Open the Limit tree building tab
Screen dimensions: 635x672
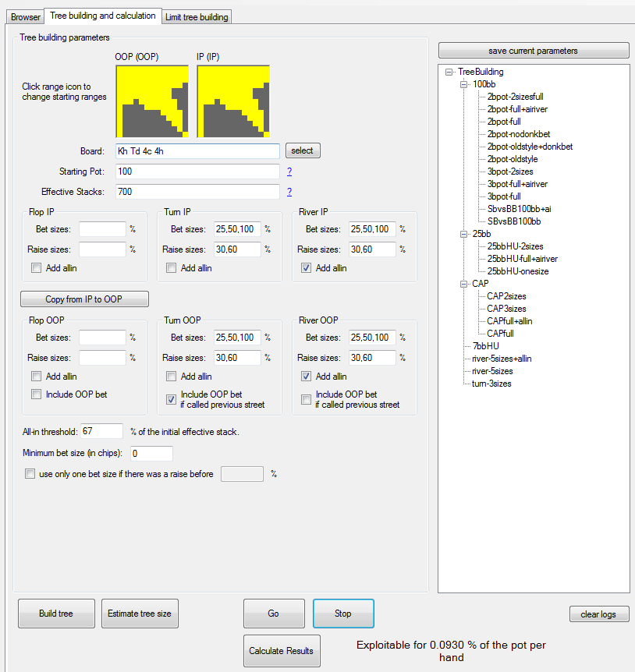[197, 17]
